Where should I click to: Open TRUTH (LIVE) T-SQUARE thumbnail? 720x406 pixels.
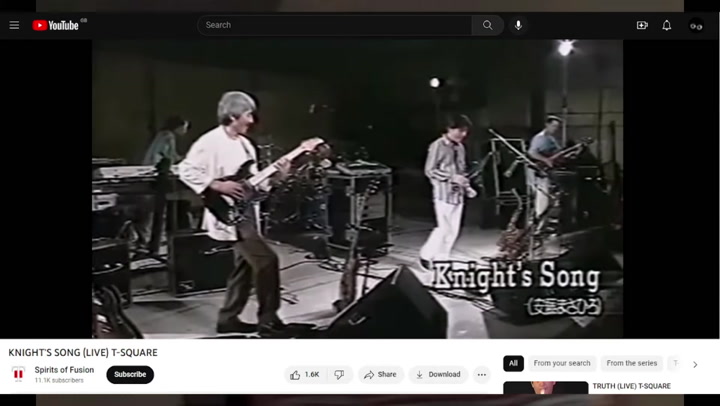(x=546, y=388)
